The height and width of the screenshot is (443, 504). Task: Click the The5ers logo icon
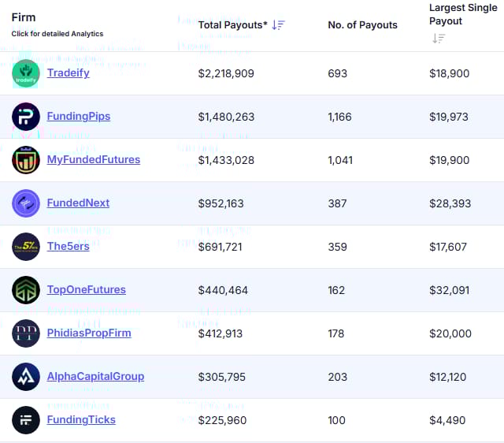point(26,247)
